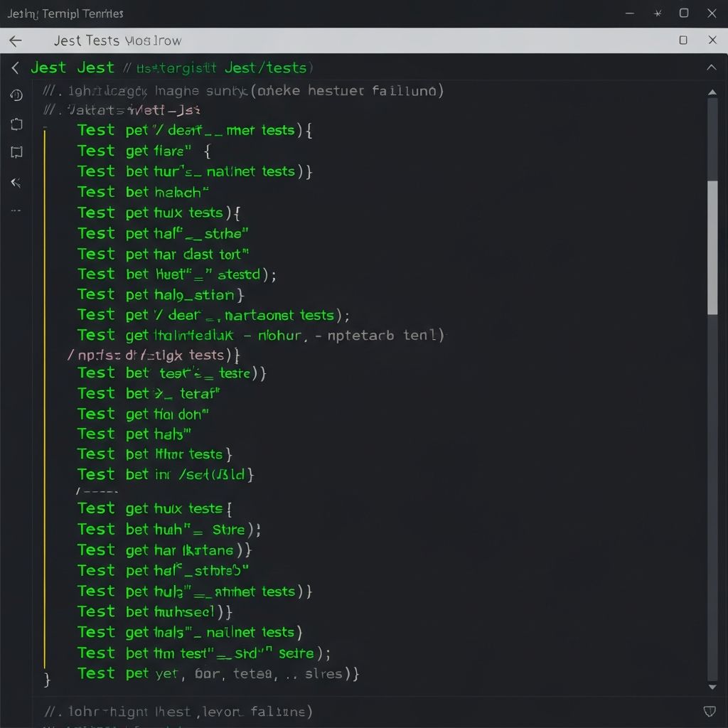Collapse the breadcrumb bar with the up chevron

click(x=711, y=68)
